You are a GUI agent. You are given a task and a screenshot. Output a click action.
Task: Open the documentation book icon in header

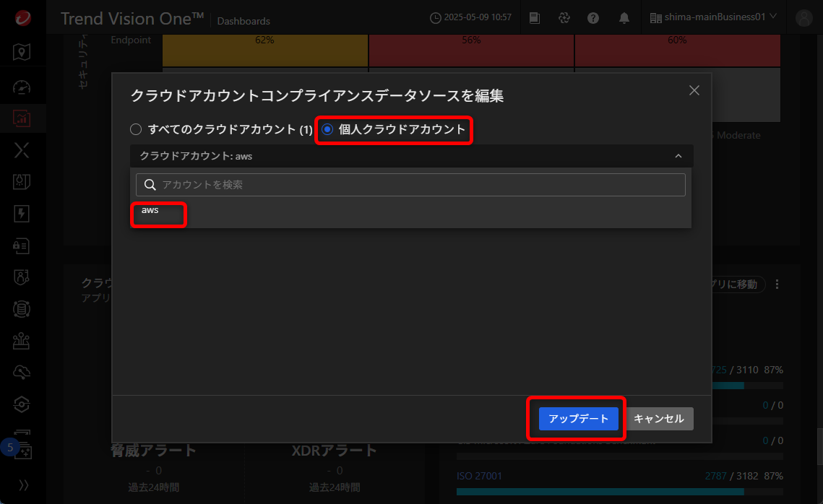pos(534,18)
